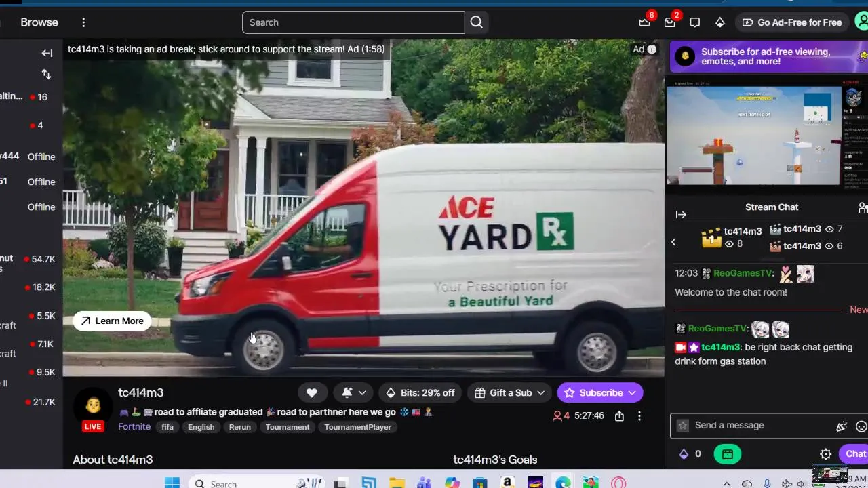The height and width of the screenshot is (488, 868).
Task: Click the Go Ad-Free for Free button
Action: coord(792,22)
